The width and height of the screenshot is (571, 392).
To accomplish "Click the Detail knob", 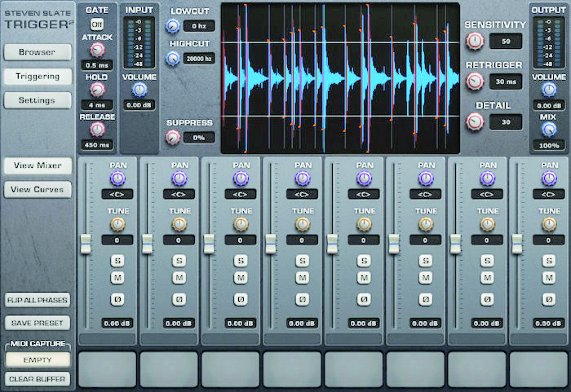I will (x=475, y=122).
